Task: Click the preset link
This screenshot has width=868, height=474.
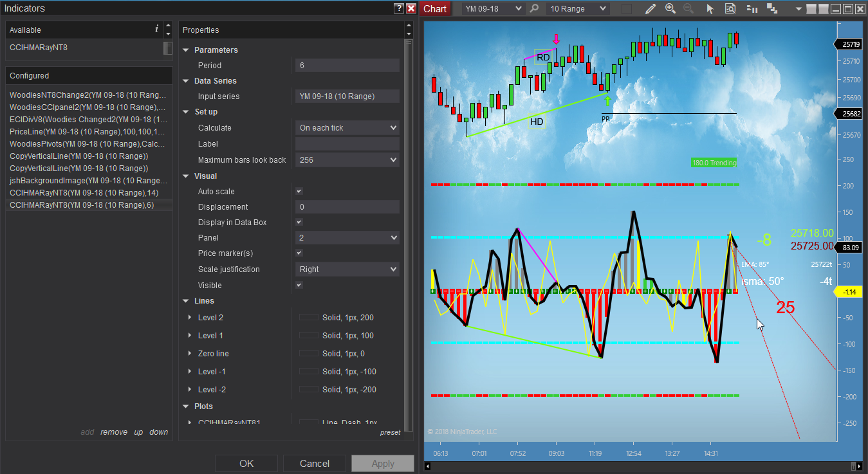Action: (x=390, y=433)
